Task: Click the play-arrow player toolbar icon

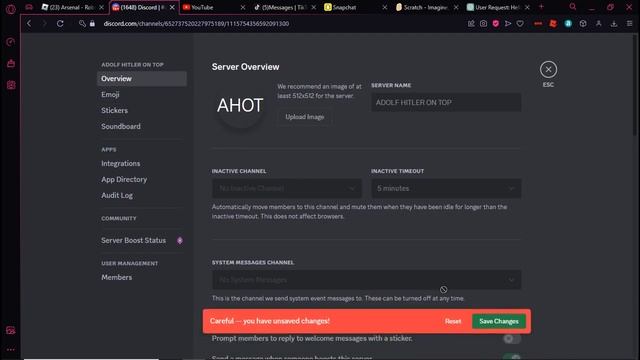Action: 508,24
